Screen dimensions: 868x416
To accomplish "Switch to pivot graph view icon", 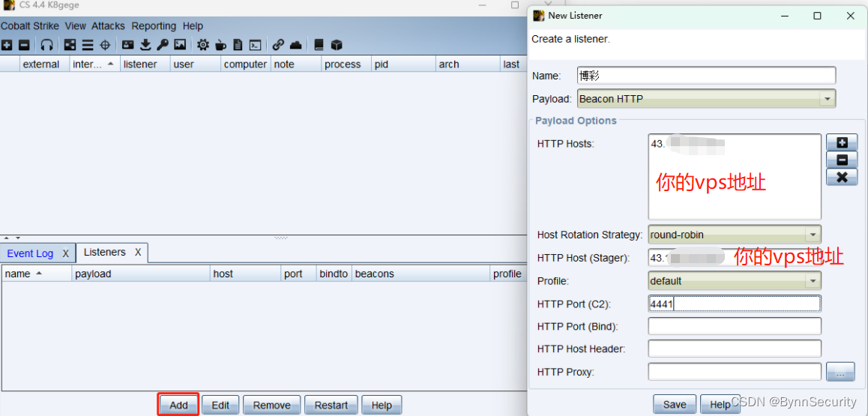I will click(x=70, y=45).
